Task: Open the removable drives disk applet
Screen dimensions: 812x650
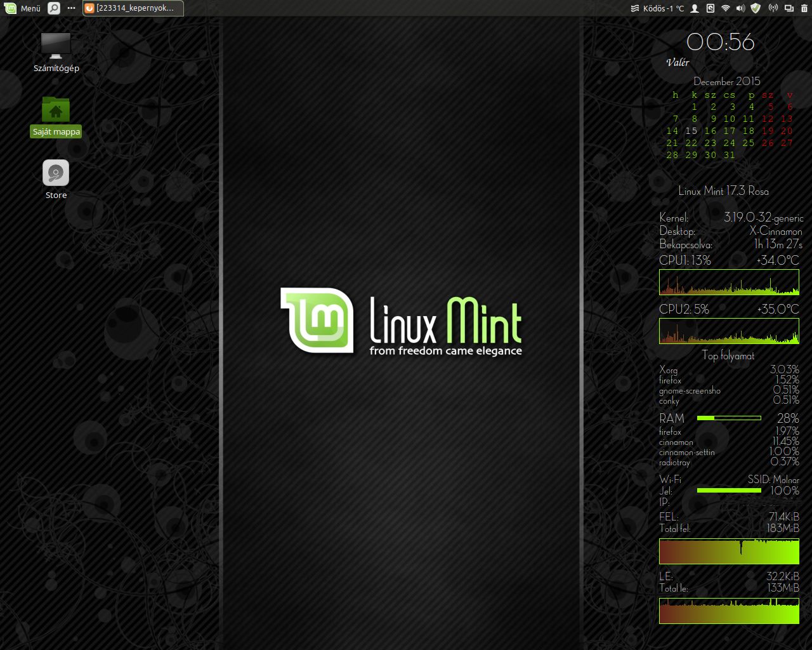Action: pos(710,8)
